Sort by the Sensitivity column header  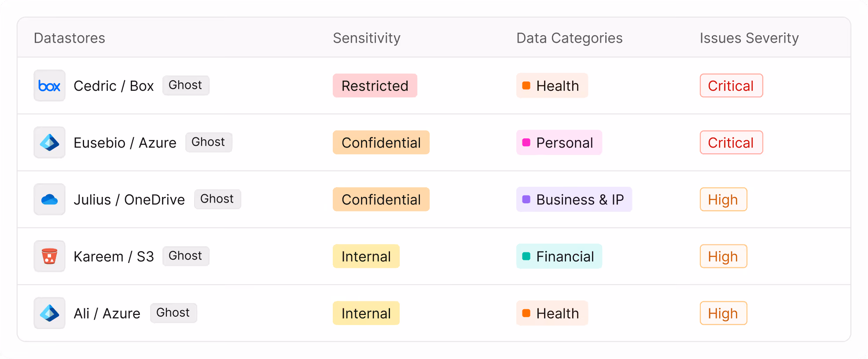coord(366,38)
